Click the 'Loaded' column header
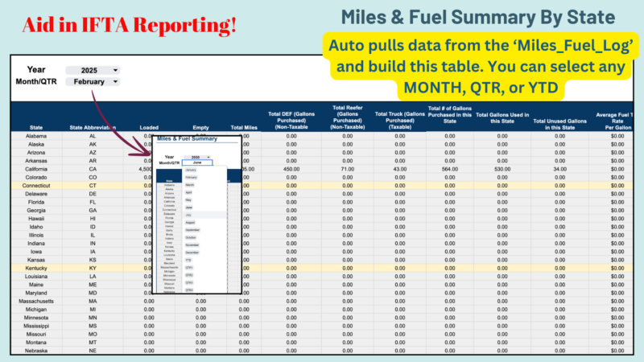 click(149, 128)
